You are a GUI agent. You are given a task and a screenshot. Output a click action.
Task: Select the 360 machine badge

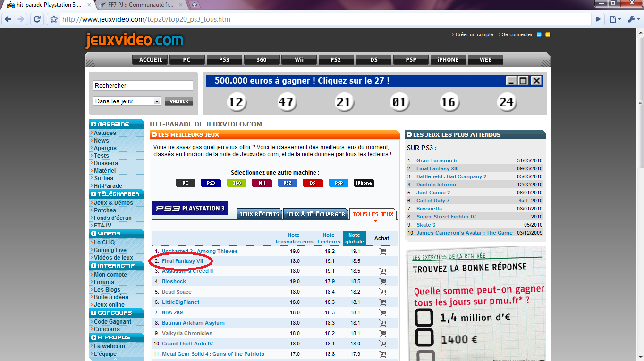coord(237,183)
